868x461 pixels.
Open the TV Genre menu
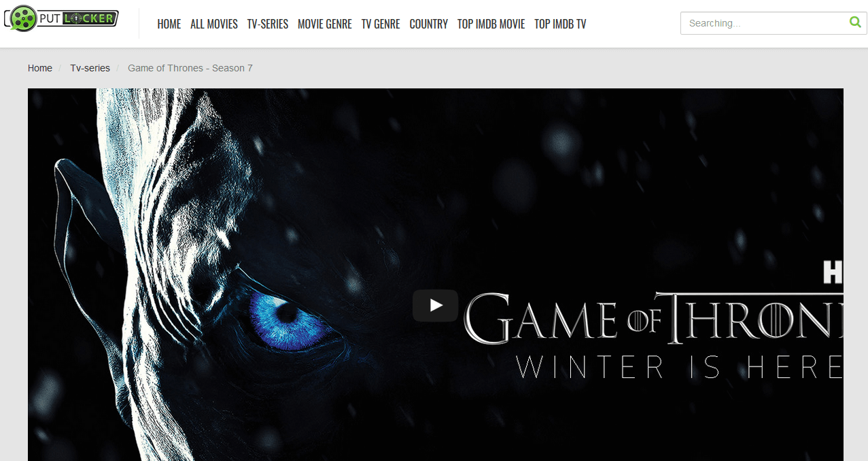coord(381,24)
